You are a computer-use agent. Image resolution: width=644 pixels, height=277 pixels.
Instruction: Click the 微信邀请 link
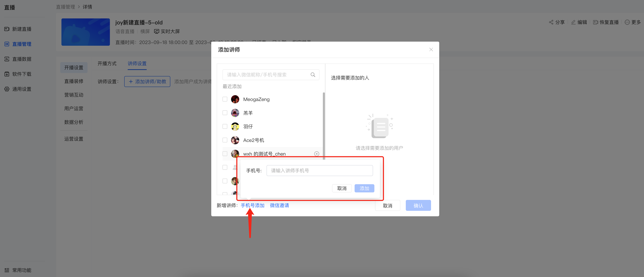[279, 206]
